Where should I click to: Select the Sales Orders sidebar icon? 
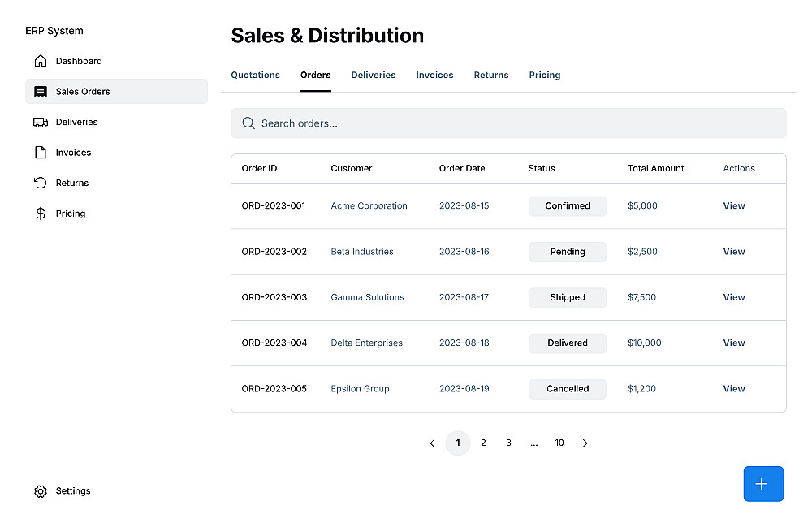[40, 92]
